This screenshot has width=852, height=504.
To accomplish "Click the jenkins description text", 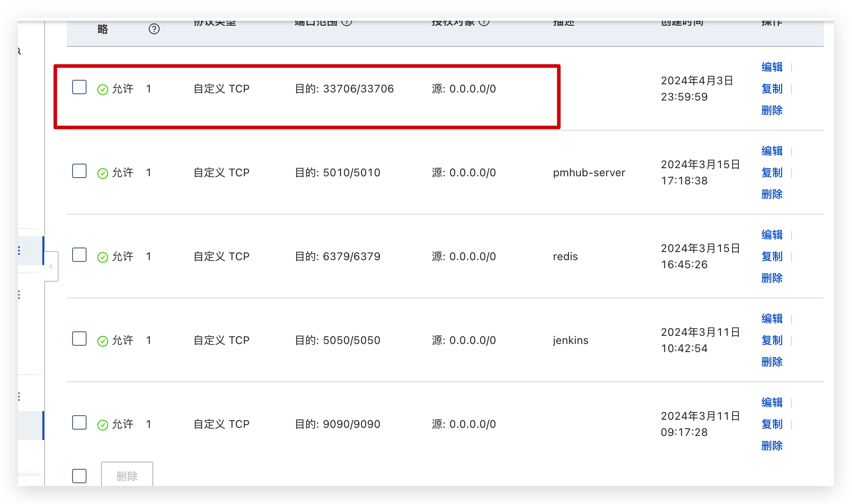I will [571, 340].
